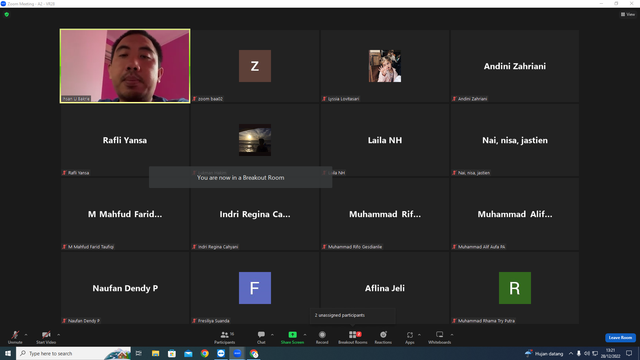Select Muhammad Rif... participant tile
This screenshot has width=640, height=360.
384,214
